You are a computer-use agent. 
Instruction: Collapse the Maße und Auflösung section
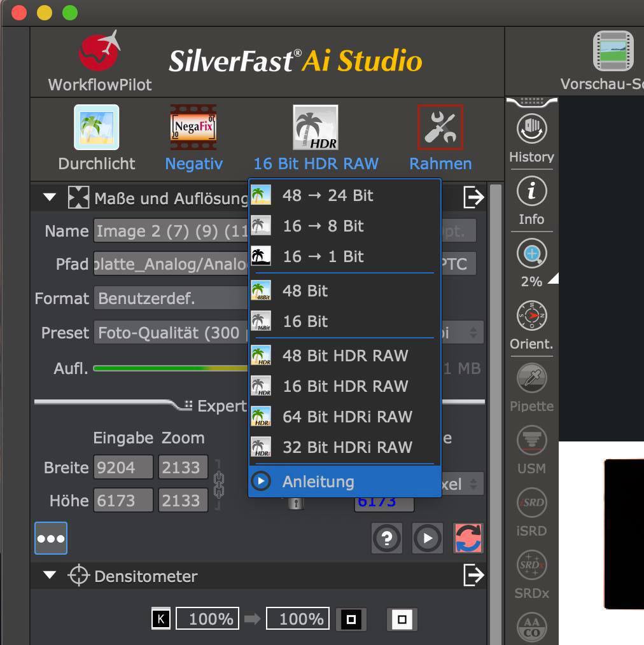click(x=50, y=197)
